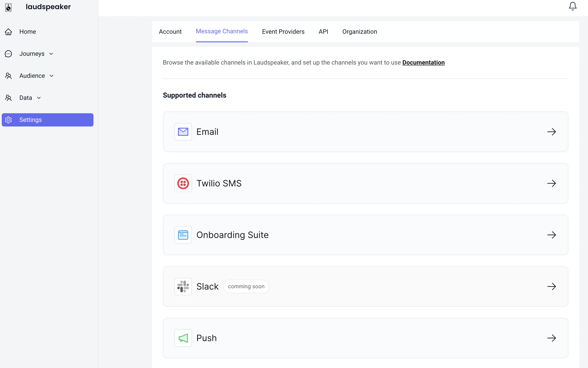This screenshot has height=368, width=588.
Task: Click the Home house icon in sidebar
Action: 9,32
